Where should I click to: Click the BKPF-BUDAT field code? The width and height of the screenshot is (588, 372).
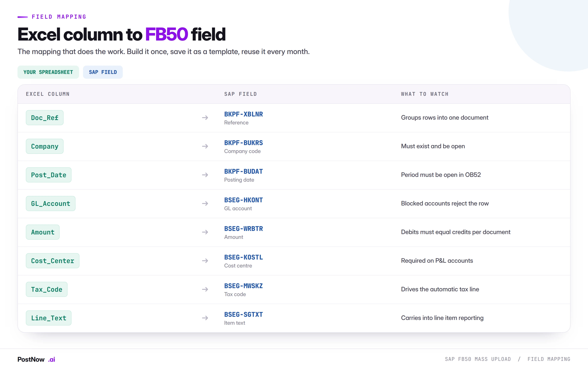coord(244,171)
